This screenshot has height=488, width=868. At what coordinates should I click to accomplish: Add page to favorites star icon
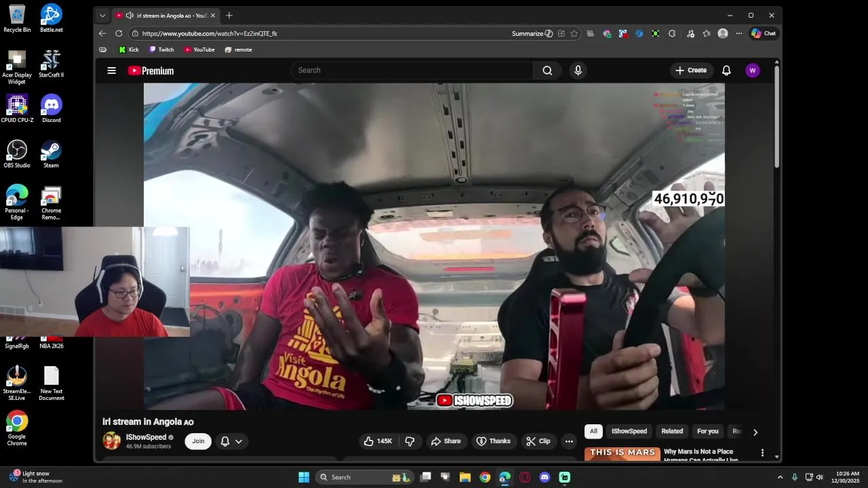[574, 33]
